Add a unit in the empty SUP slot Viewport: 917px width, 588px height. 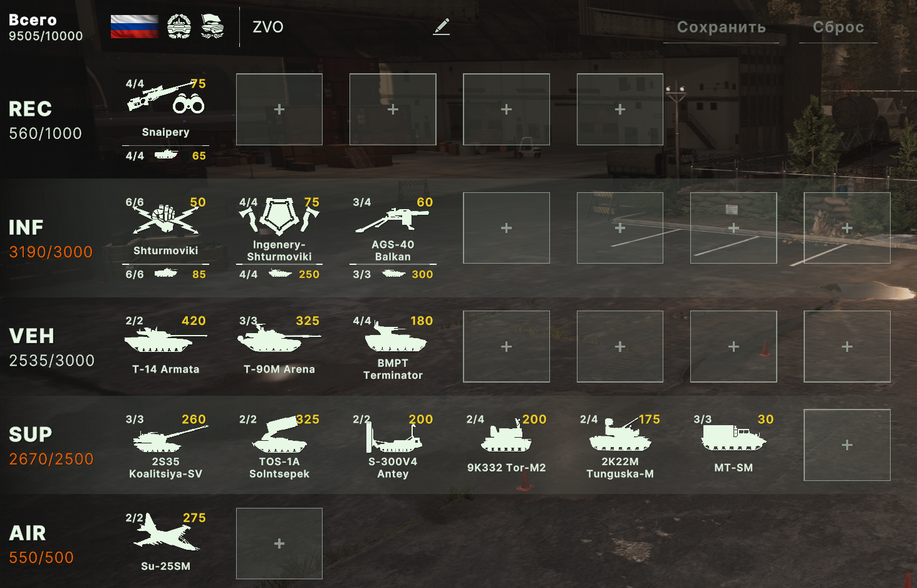coord(847,445)
